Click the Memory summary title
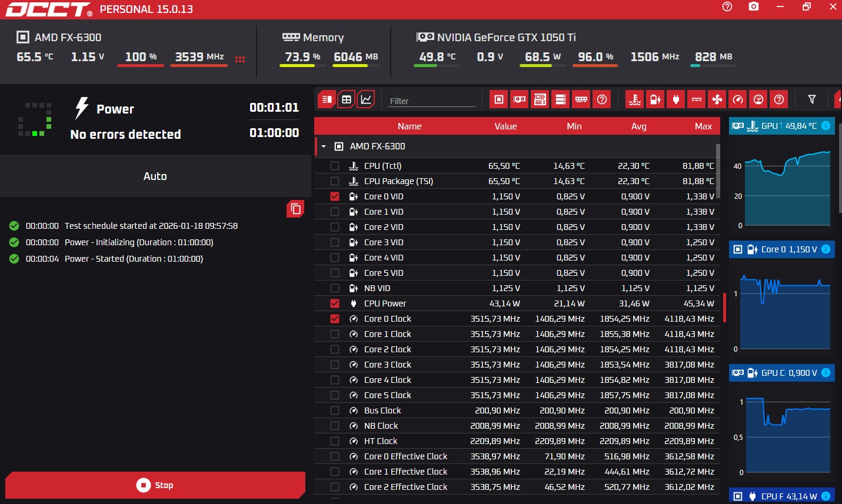The width and height of the screenshot is (842, 504). 323,37
